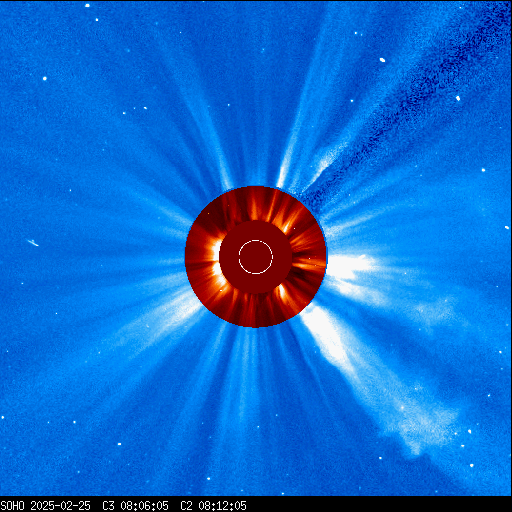The image size is (512, 512).
Task: Click the white circle outlining the solar disk
Action: point(256,257)
